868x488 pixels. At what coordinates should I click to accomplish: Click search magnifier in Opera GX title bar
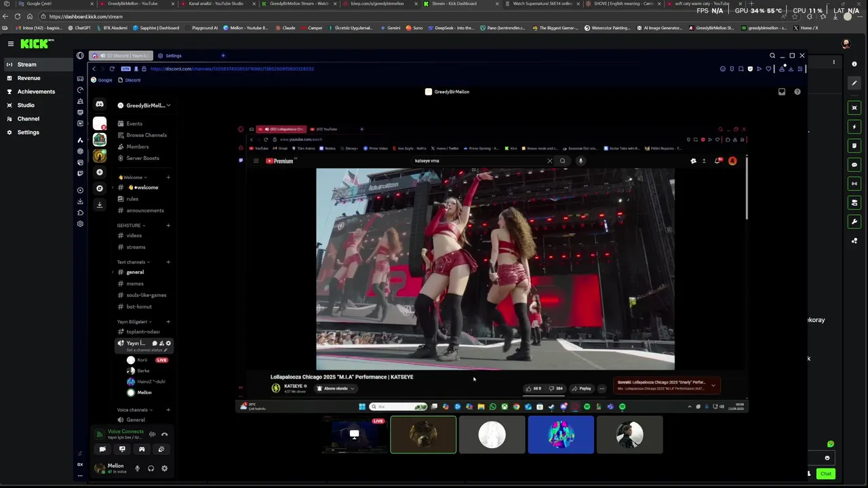[x=772, y=56]
